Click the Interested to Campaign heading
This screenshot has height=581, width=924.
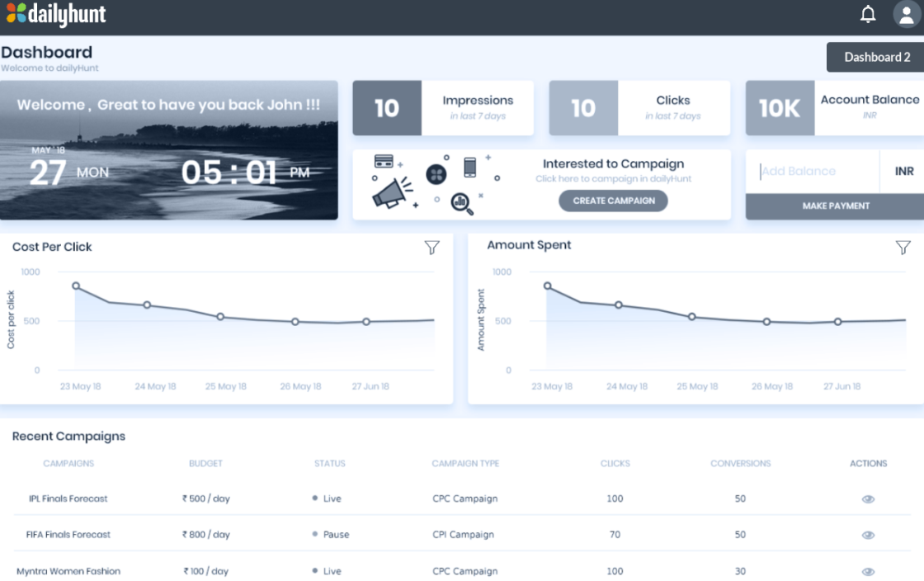[614, 163]
